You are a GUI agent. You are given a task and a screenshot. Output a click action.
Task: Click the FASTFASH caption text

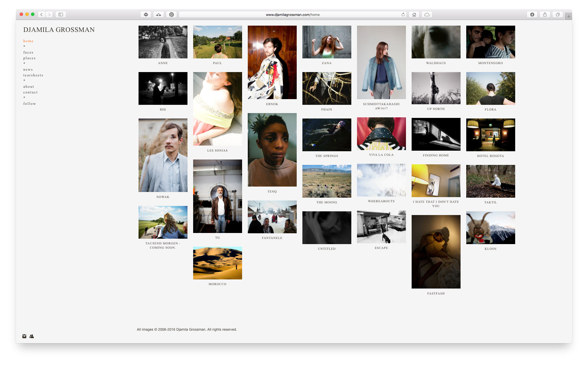[436, 293]
